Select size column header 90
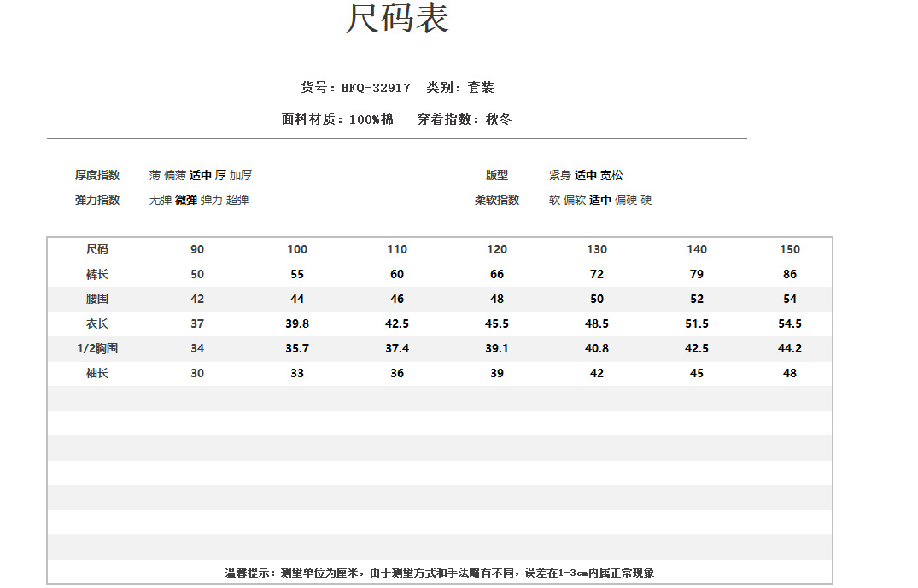 point(197,249)
